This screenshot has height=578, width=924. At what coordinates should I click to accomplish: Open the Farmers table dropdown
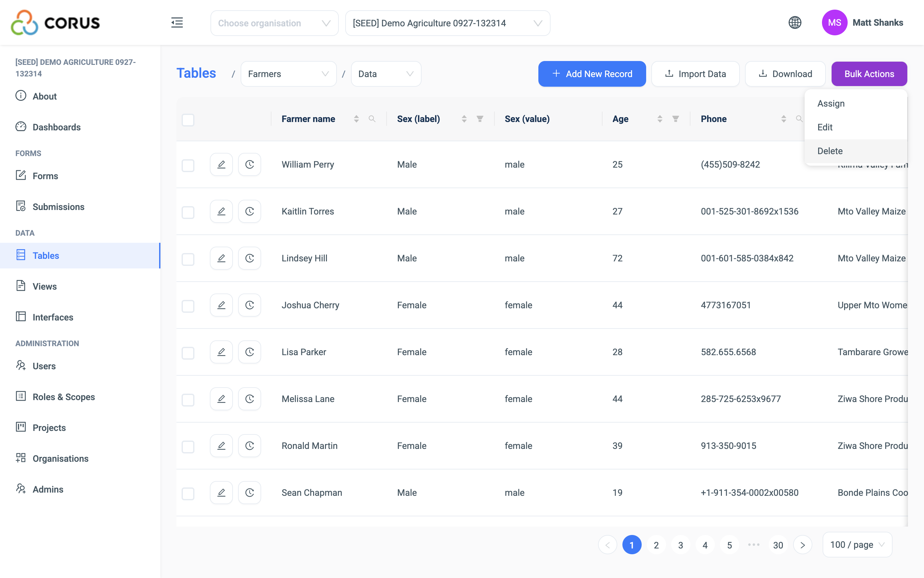[x=289, y=74]
